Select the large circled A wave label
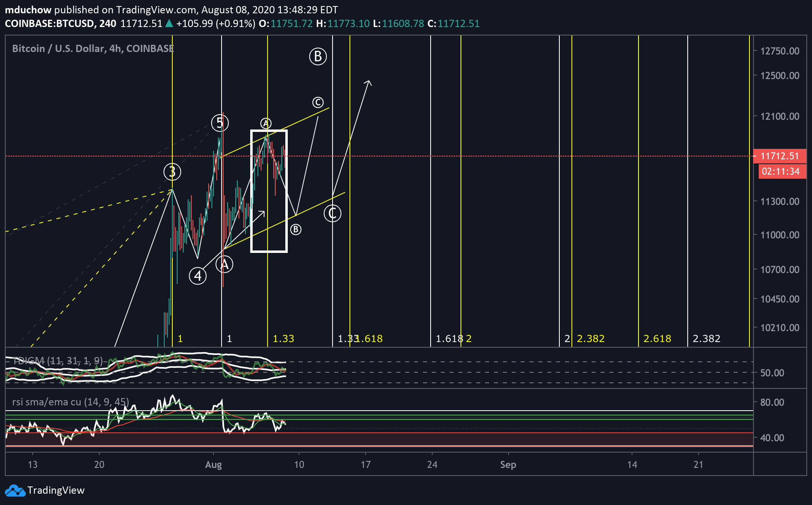812x505 pixels. coord(224,265)
